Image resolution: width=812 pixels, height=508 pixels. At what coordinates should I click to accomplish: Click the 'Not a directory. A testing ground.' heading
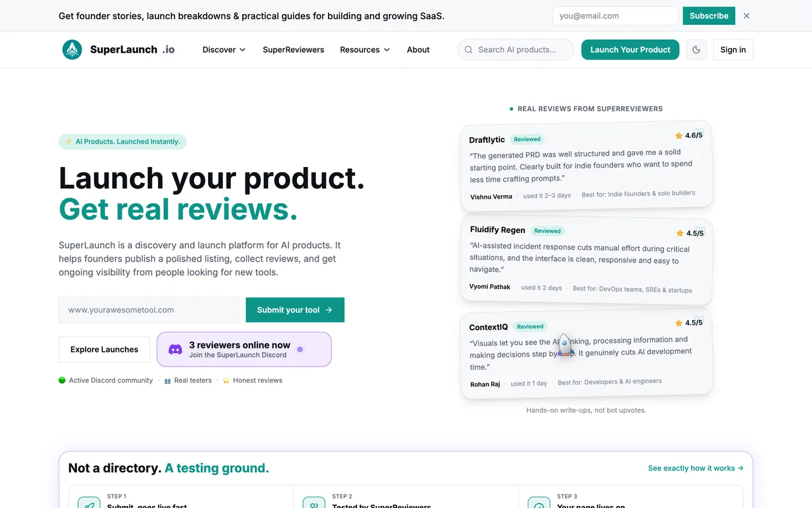coord(169,468)
